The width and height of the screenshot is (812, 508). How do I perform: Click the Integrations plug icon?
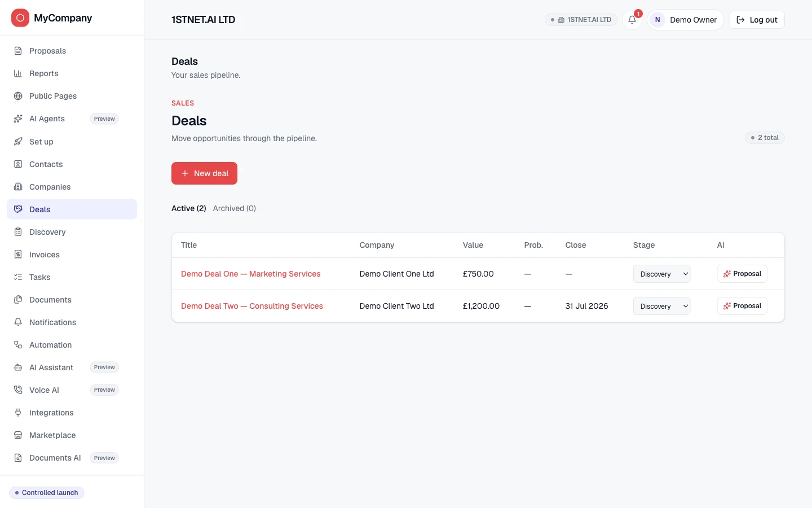18,413
